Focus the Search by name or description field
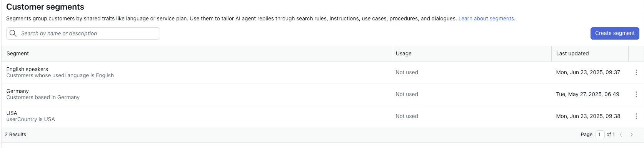This screenshot has height=148, width=644. click(83, 33)
